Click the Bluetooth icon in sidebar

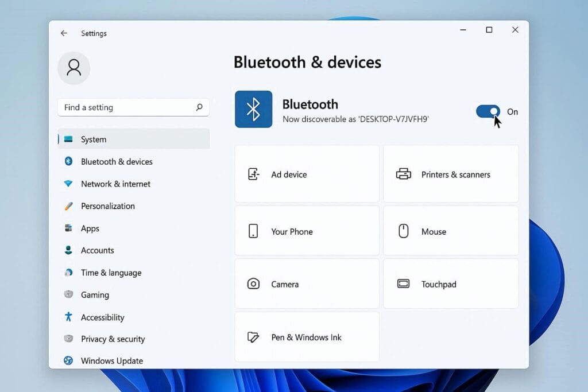68,161
